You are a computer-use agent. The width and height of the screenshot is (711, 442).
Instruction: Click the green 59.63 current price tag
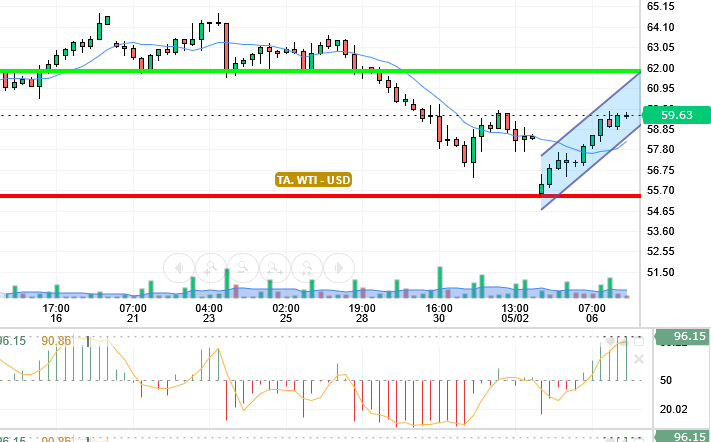pos(677,115)
